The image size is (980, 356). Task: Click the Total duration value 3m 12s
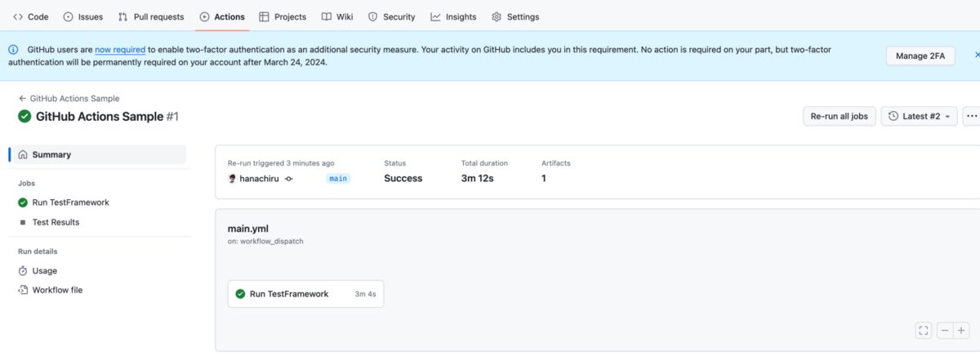(478, 178)
